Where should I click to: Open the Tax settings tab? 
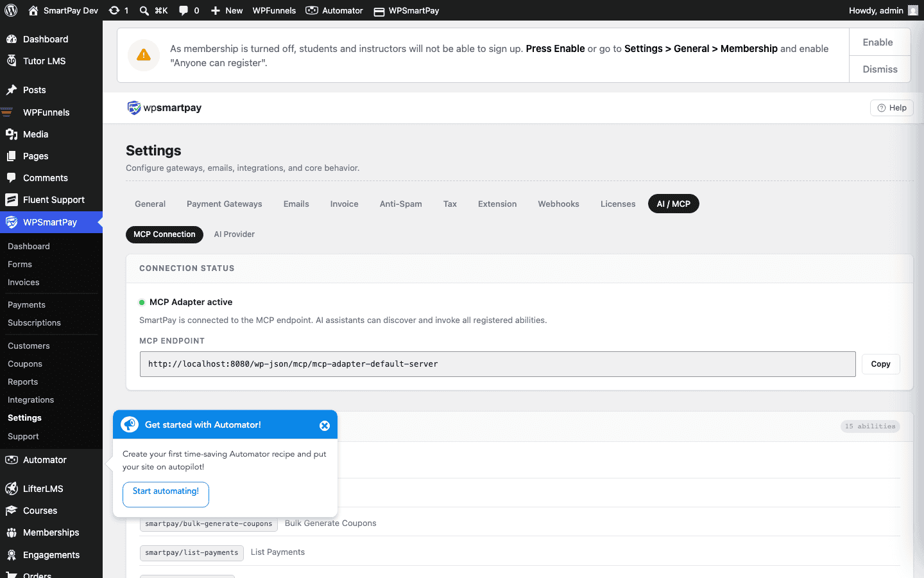point(450,204)
